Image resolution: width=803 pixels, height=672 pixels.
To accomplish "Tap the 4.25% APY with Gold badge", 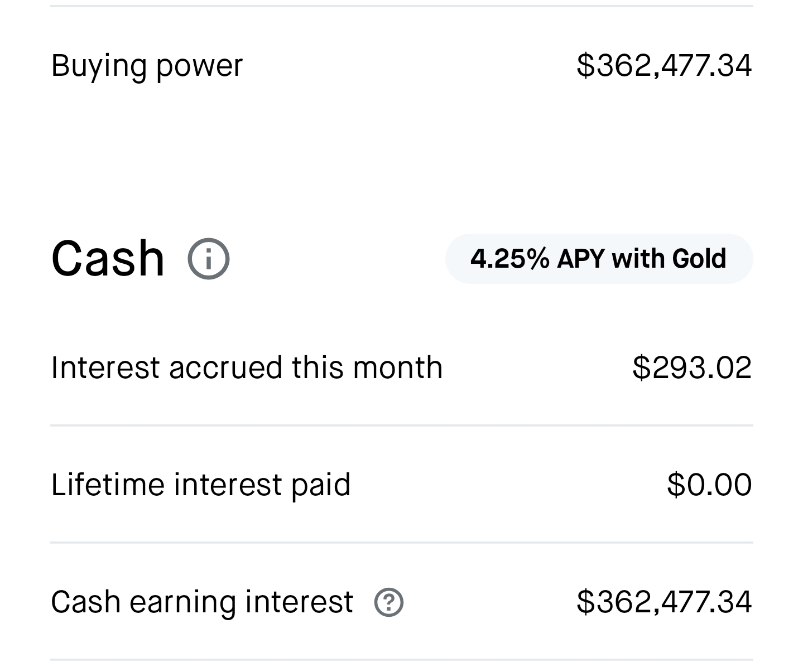I will click(x=598, y=259).
